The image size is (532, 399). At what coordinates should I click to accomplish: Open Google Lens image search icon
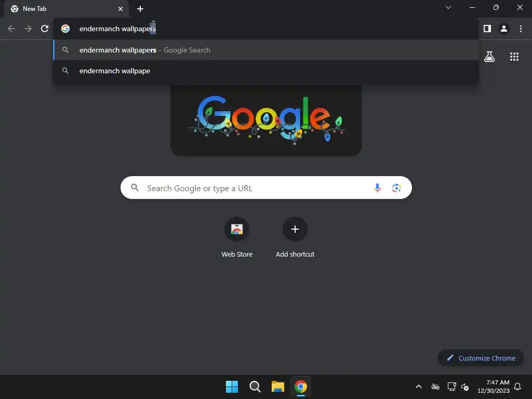pyautogui.click(x=396, y=188)
